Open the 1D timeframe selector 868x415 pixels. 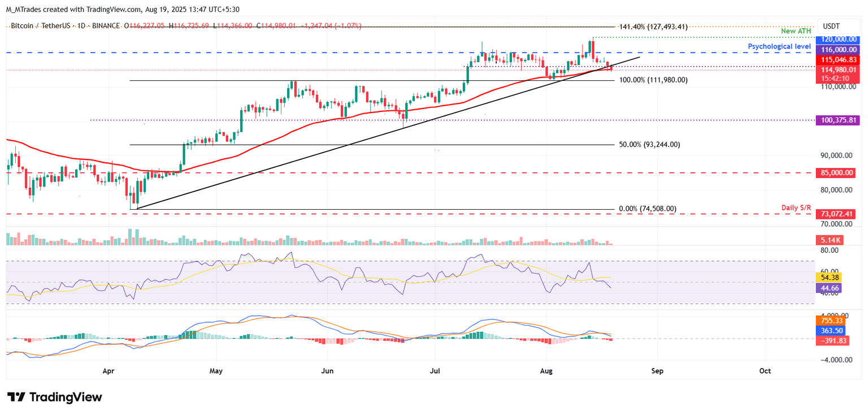click(83, 25)
